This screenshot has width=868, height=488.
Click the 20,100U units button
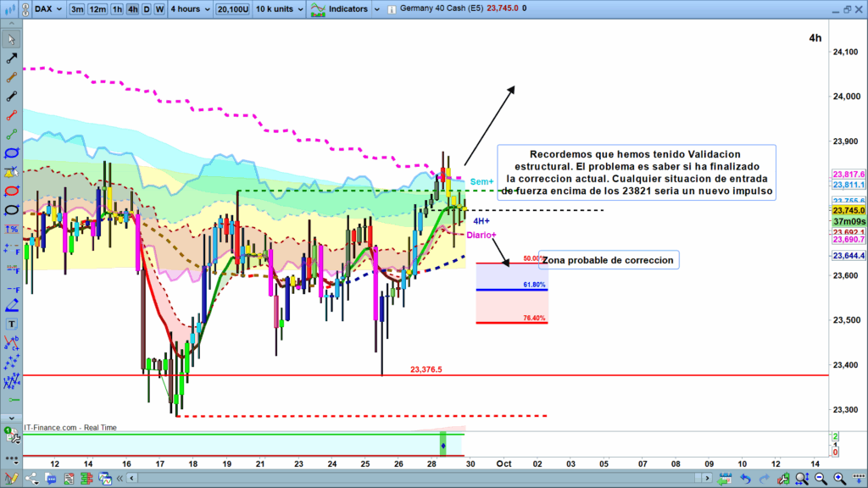[231, 8]
